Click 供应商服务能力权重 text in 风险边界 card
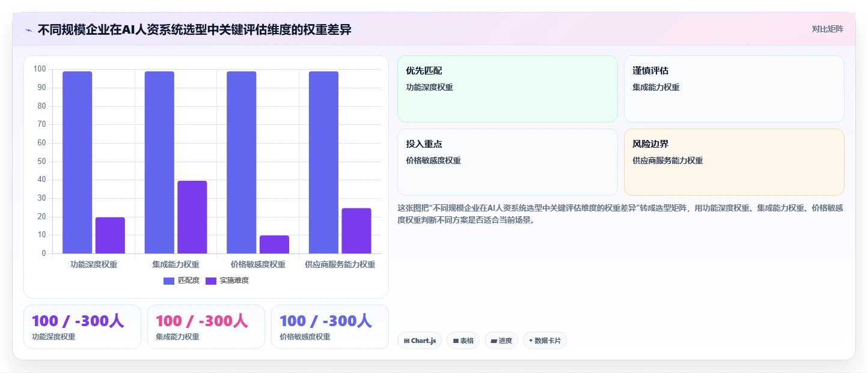Image resolution: width=868 pixels, height=373 pixels. pyautogui.click(x=668, y=160)
